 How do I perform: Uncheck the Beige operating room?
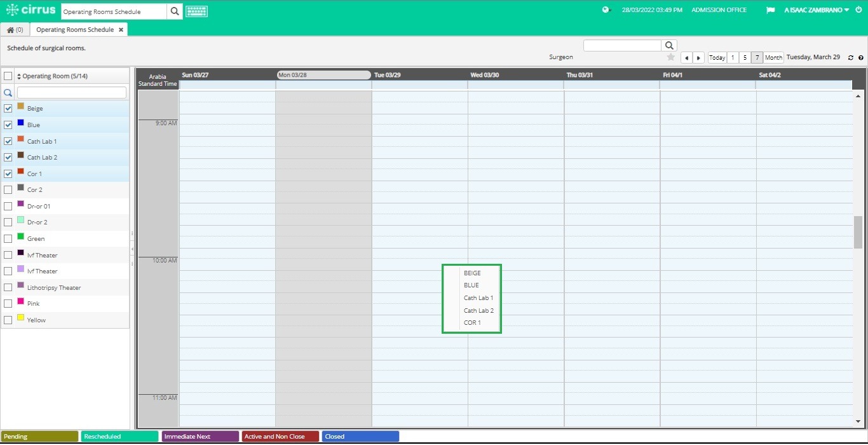coord(8,108)
